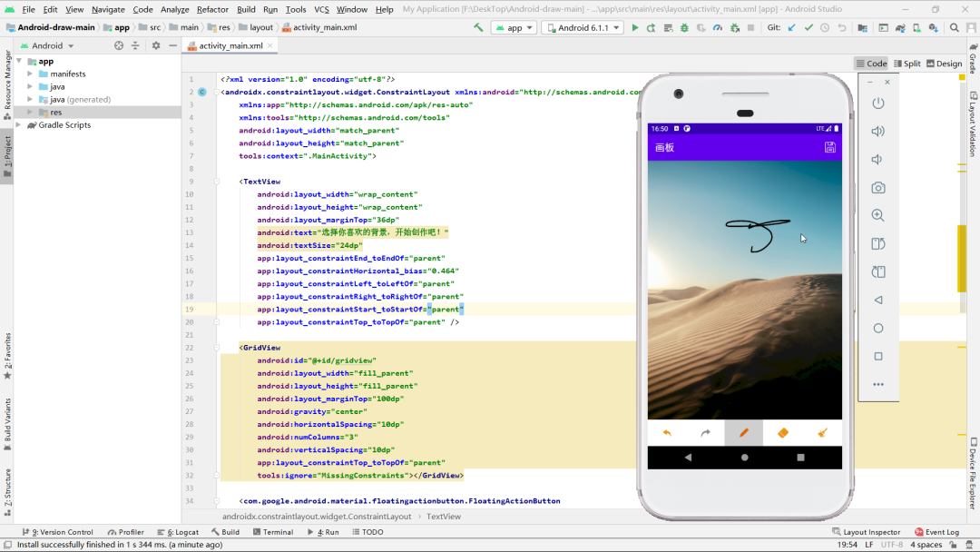The height and width of the screenshot is (552, 980).
Task: Click Attach Debugger to Android Process icon
Action: pyautogui.click(x=734, y=27)
